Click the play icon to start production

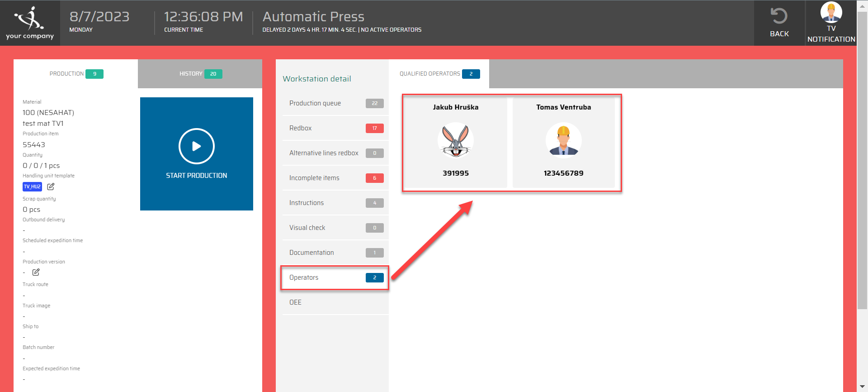[196, 146]
